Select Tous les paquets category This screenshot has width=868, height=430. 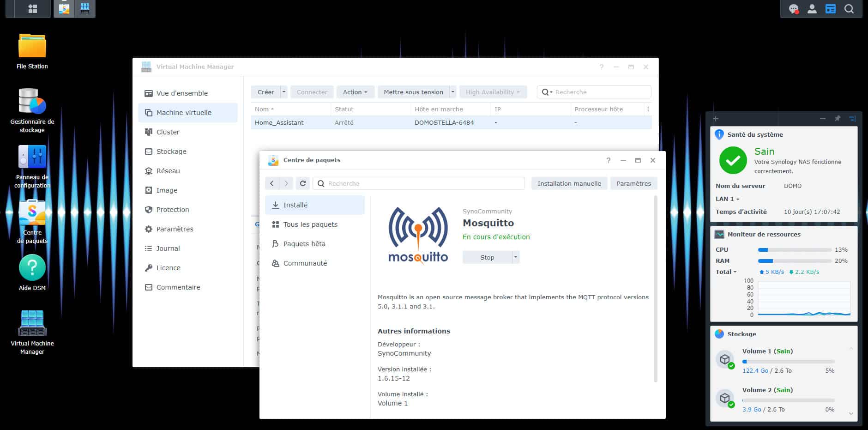[x=315, y=224]
